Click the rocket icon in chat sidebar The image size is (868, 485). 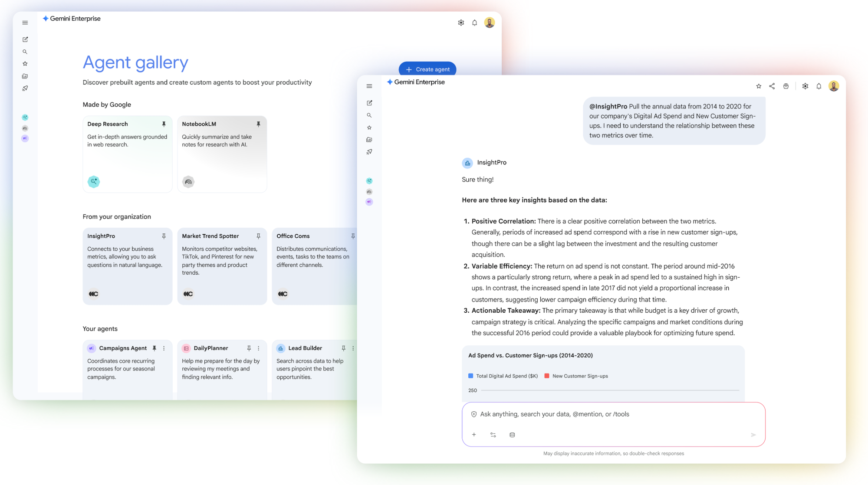tap(369, 152)
